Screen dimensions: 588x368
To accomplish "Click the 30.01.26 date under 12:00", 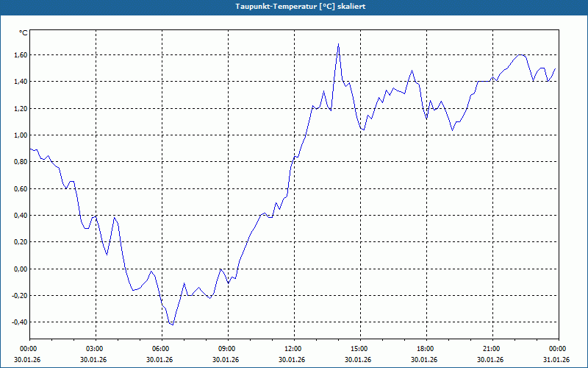I will tap(293, 360).
